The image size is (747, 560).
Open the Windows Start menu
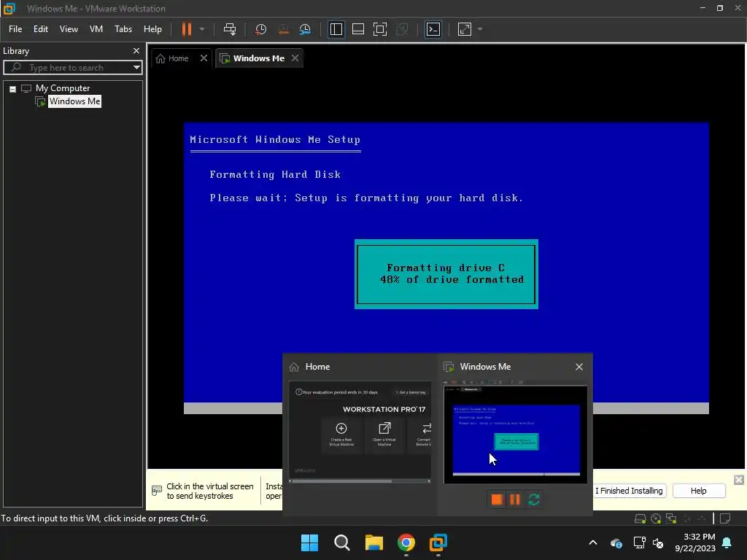(x=309, y=542)
